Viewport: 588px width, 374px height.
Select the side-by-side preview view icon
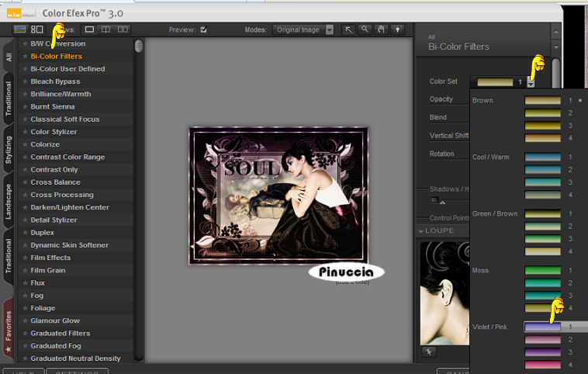click(123, 29)
